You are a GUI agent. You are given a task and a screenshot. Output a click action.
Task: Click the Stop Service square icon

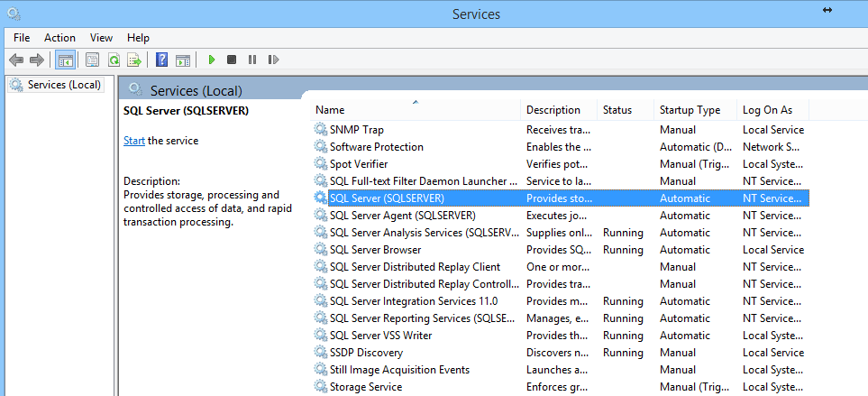[232, 60]
